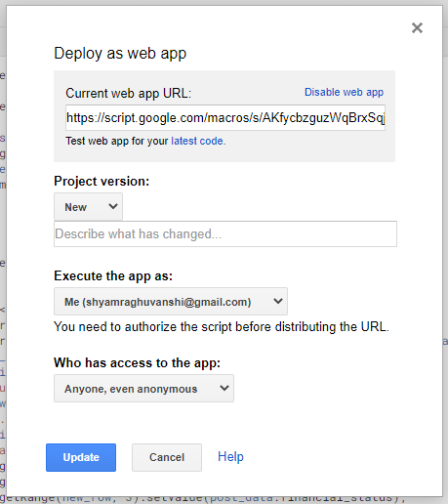Focus the Describe what has changed box
This screenshot has width=448, height=504.
click(225, 233)
